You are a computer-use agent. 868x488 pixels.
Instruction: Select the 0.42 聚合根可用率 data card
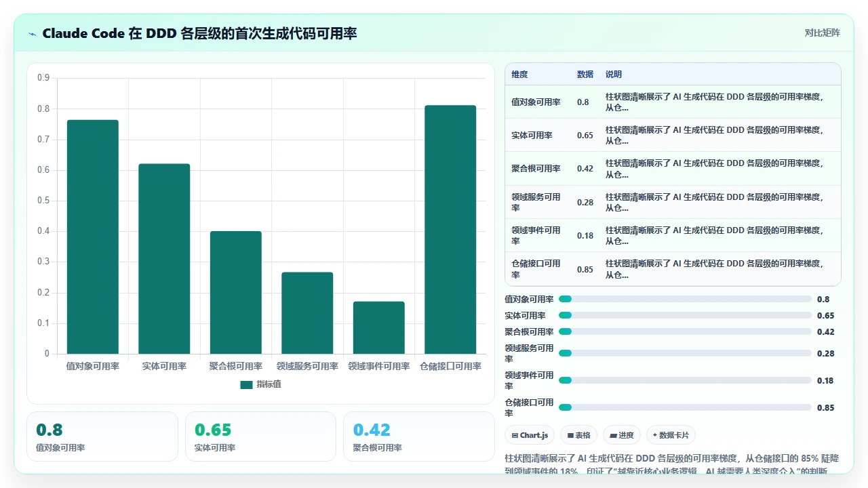pos(419,436)
